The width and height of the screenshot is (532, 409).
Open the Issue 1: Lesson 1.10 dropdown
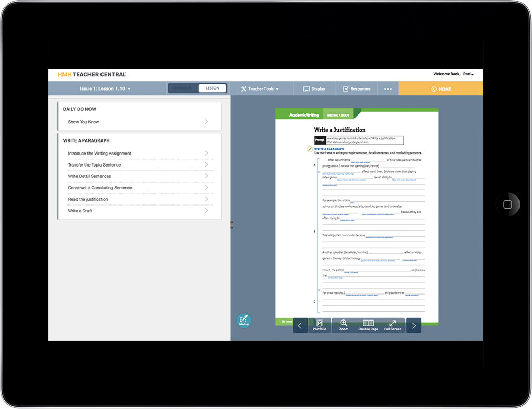(105, 88)
